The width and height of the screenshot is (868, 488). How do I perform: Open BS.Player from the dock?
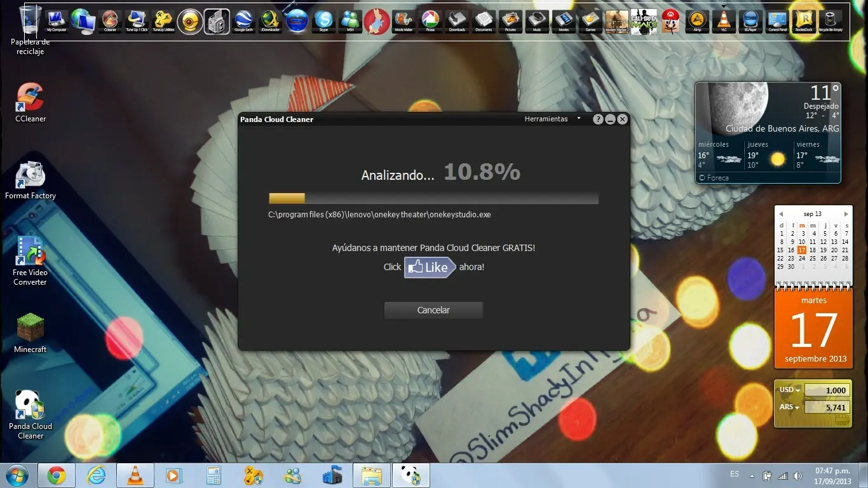coord(750,21)
